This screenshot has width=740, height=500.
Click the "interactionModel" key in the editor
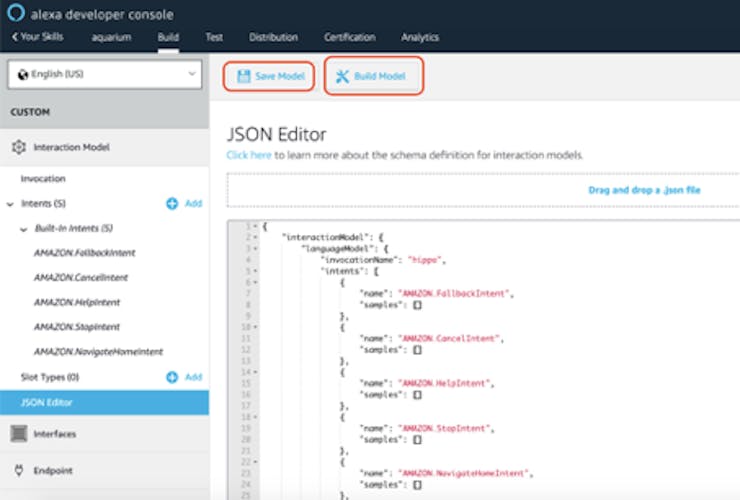click(x=324, y=237)
